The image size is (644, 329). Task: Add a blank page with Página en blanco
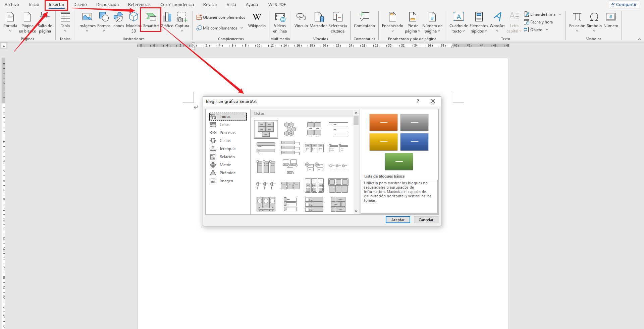(27, 22)
